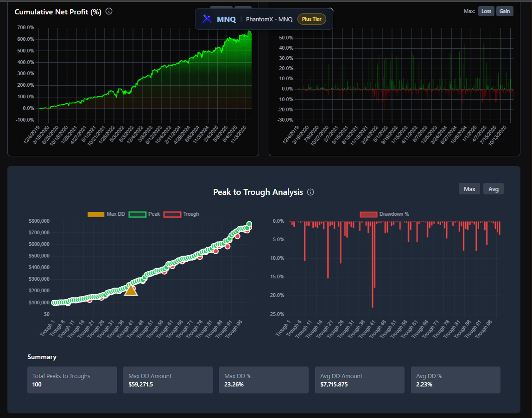
Task: Click the -100.0% axis label
Action: [25, 120]
